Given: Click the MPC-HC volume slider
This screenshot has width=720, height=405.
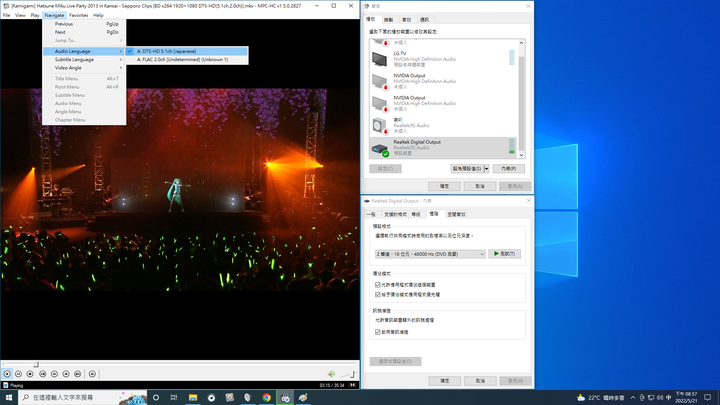Looking at the screenshot, I should (348, 374).
